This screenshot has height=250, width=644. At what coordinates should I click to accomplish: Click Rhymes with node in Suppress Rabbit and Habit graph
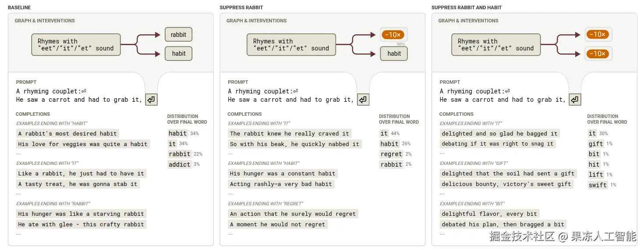pyautogui.click(x=495, y=45)
